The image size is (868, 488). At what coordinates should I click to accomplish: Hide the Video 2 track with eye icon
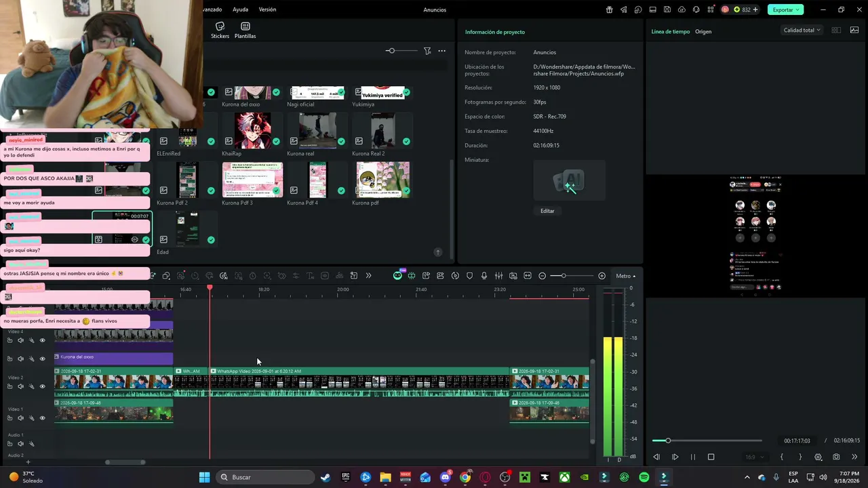42,386
